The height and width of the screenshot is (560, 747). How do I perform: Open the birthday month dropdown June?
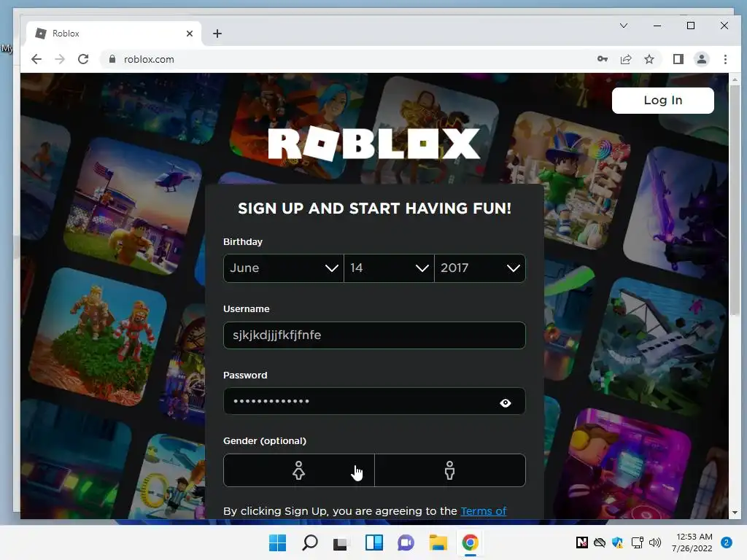284,268
